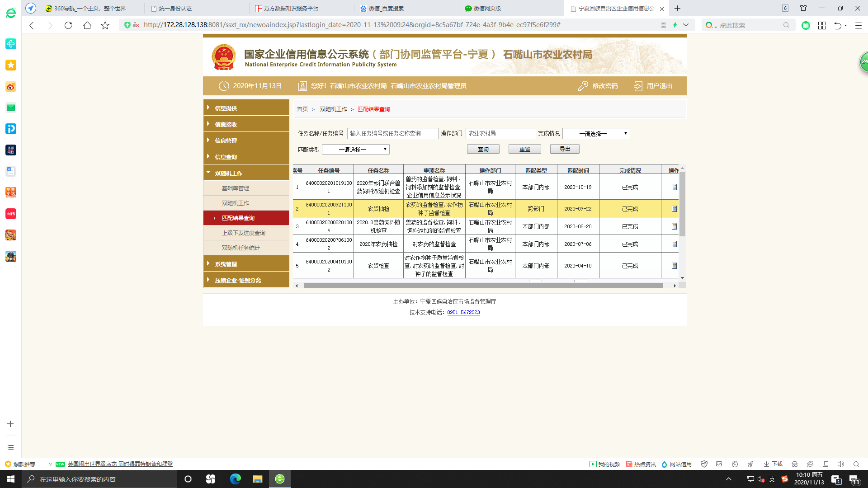Click the 导出 button

(x=565, y=149)
